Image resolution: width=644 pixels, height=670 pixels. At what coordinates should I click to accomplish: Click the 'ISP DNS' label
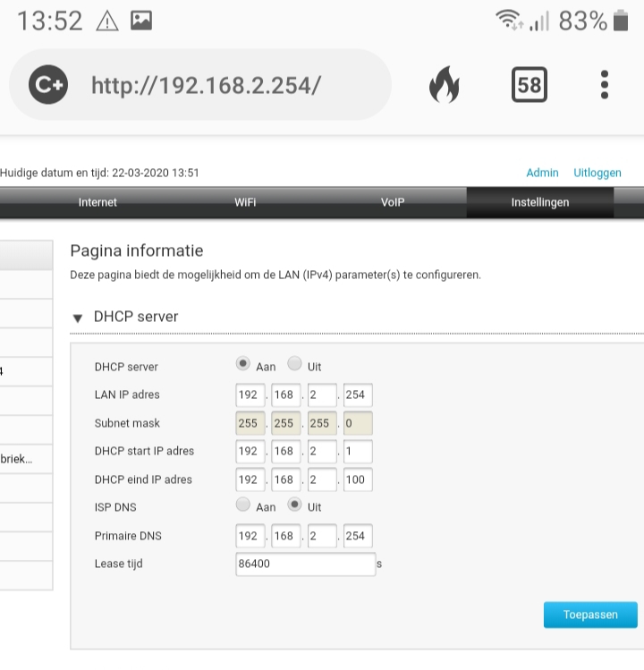pos(115,507)
